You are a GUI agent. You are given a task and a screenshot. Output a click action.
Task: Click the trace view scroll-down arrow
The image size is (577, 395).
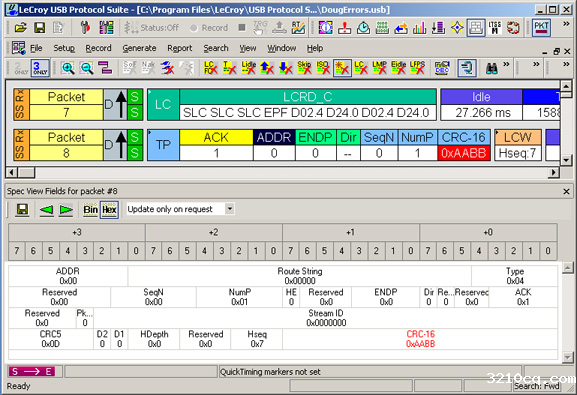pyautogui.click(x=566, y=160)
